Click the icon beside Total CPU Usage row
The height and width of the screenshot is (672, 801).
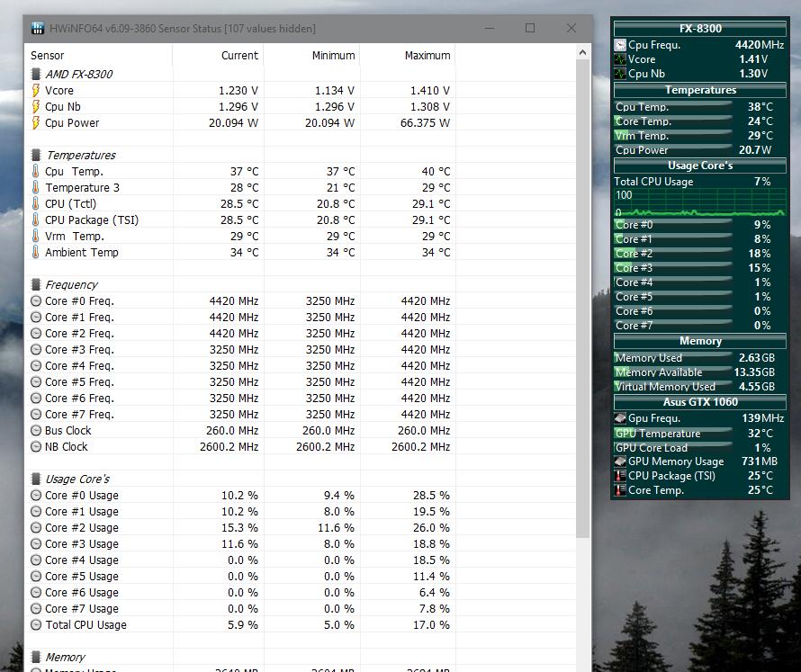click(36, 624)
